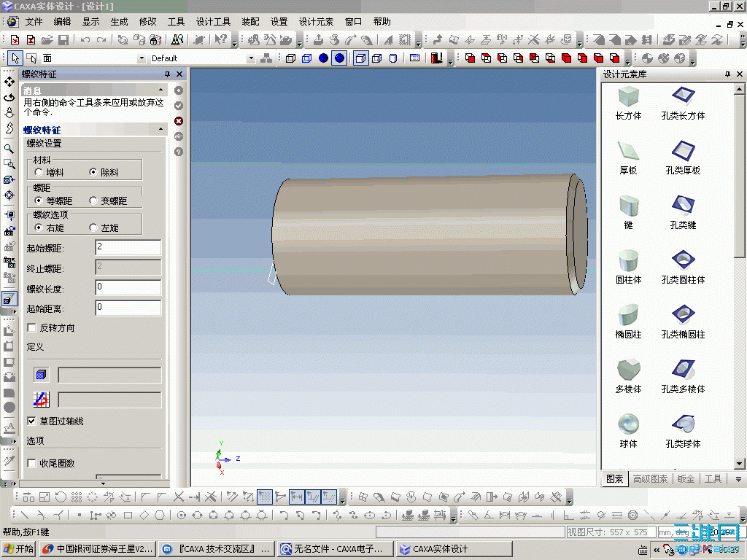
Task: Cancel the thread command with red X icon
Action: (179, 121)
